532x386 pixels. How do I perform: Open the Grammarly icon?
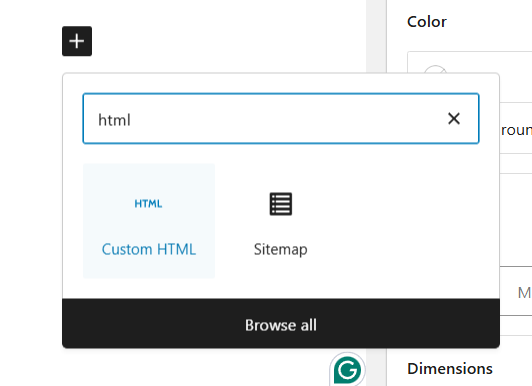click(x=347, y=370)
